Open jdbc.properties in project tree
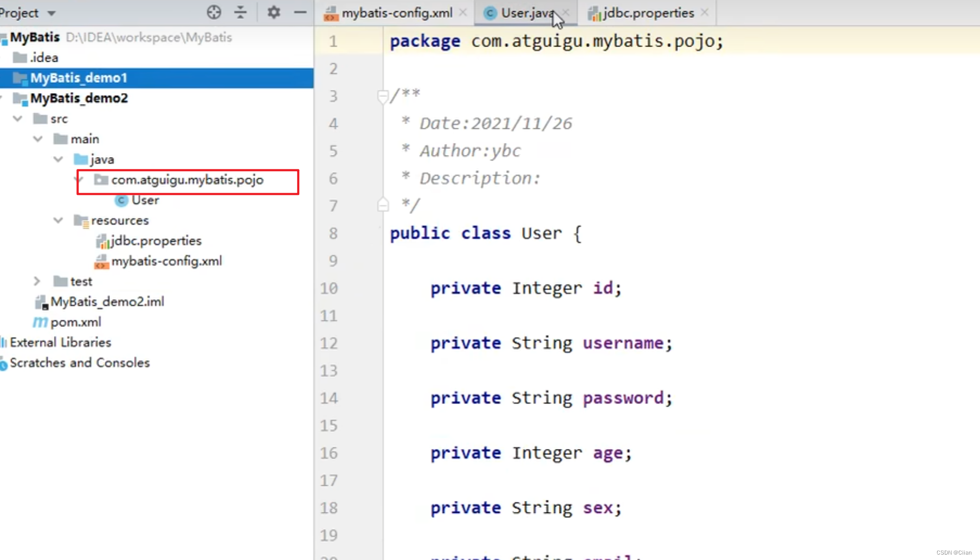980x560 pixels. [156, 240]
